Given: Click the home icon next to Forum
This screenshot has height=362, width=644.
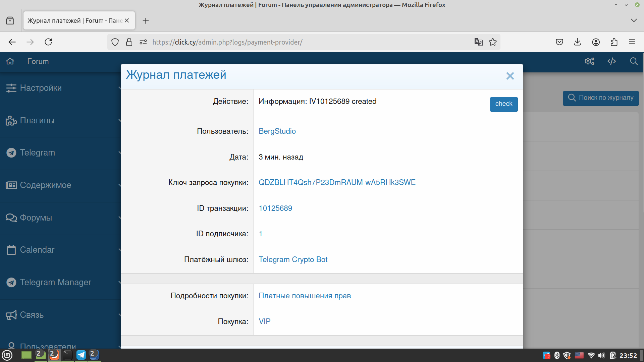Looking at the screenshot, I should 10,61.
